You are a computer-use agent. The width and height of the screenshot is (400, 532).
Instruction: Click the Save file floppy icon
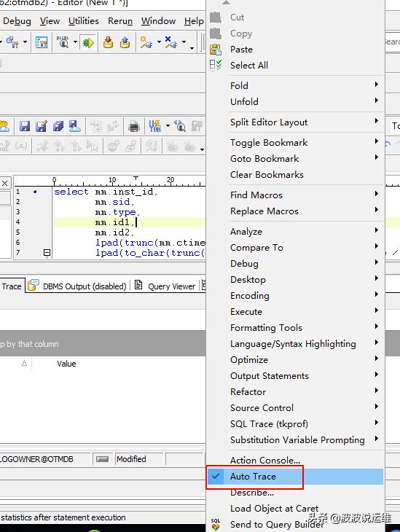25,126
